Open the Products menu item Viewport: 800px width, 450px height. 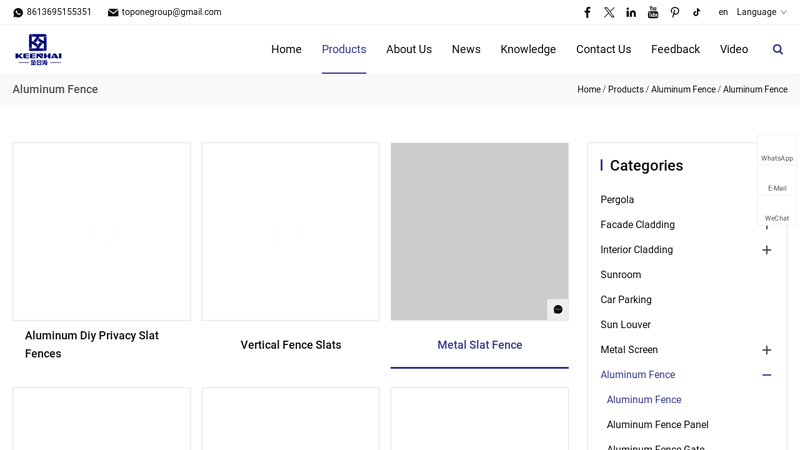pyautogui.click(x=344, y=49)
